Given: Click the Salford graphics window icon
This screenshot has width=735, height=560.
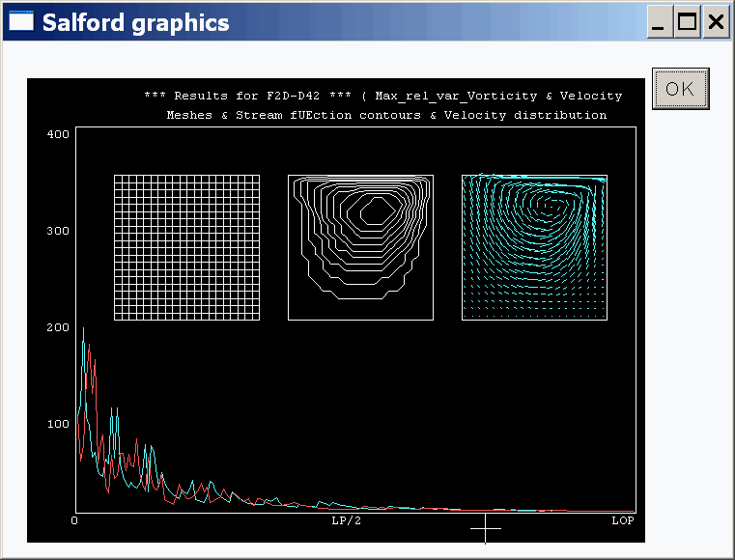Looking at the screenshot, I should pos(21,21).
